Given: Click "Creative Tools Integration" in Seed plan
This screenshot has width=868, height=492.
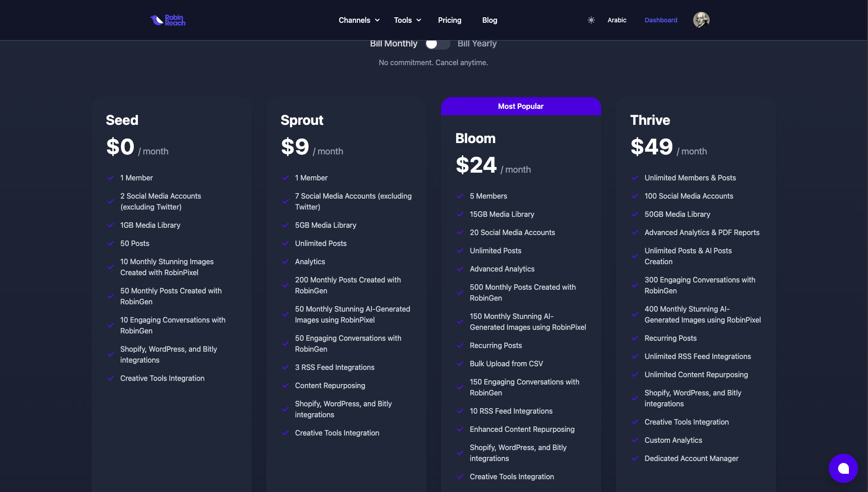Looking at the screenshot, I should [x=162, y=378].
